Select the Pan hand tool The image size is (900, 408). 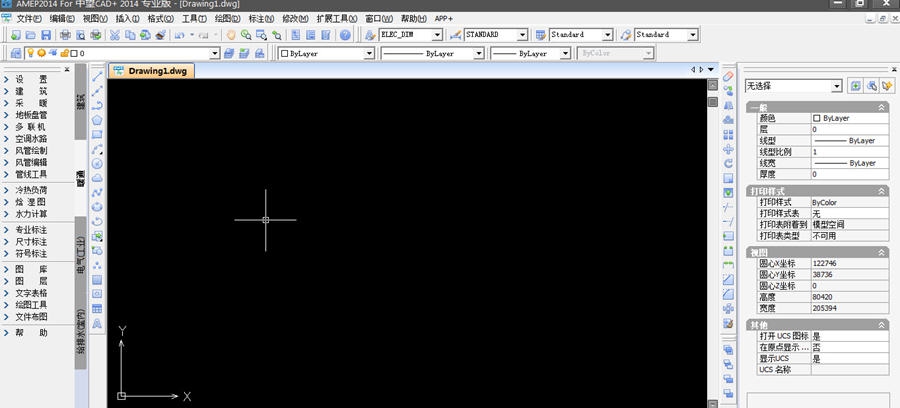pyautogui.click(x=229, y=35)
